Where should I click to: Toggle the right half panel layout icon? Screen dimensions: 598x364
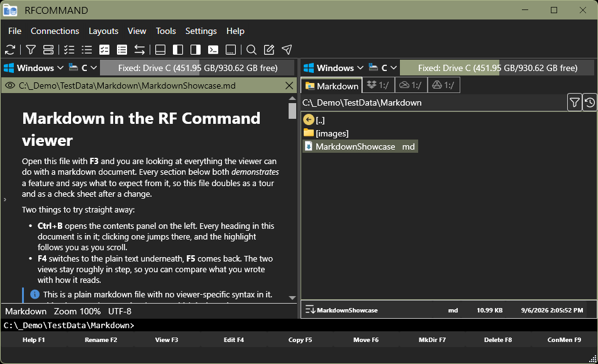pyautogui.click(x=196, y=50)
